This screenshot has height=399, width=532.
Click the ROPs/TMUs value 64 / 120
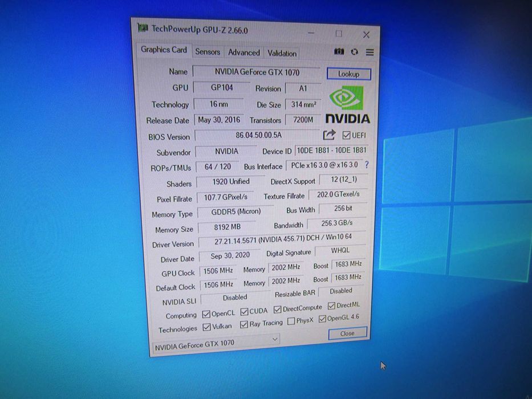tap(217, 167)
